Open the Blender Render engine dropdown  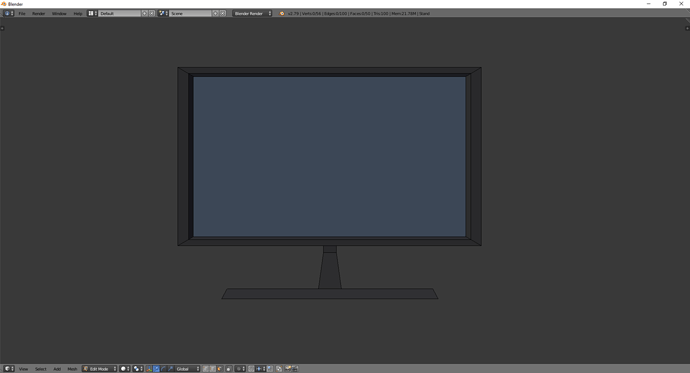(252, 13)
